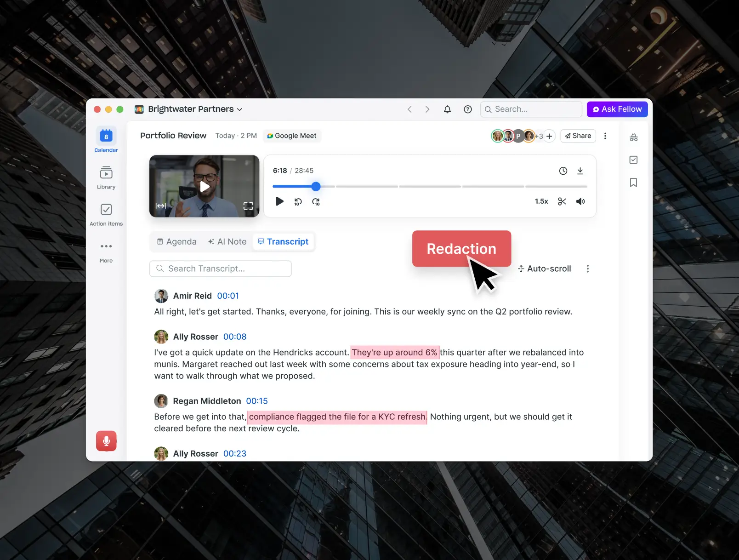Select highlighted "They're up around 6%" text
The height and width of the screenshot is (560, 739).
coord(395,353)
